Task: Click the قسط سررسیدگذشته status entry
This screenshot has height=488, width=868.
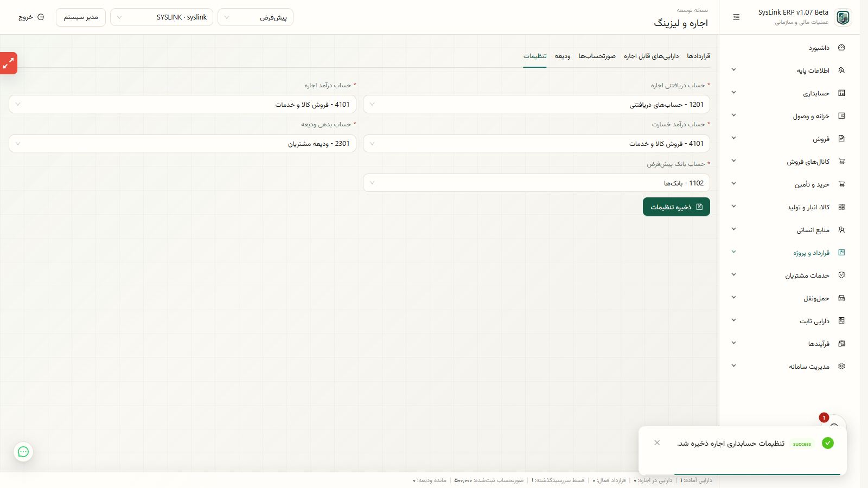Action: [558, 480]
